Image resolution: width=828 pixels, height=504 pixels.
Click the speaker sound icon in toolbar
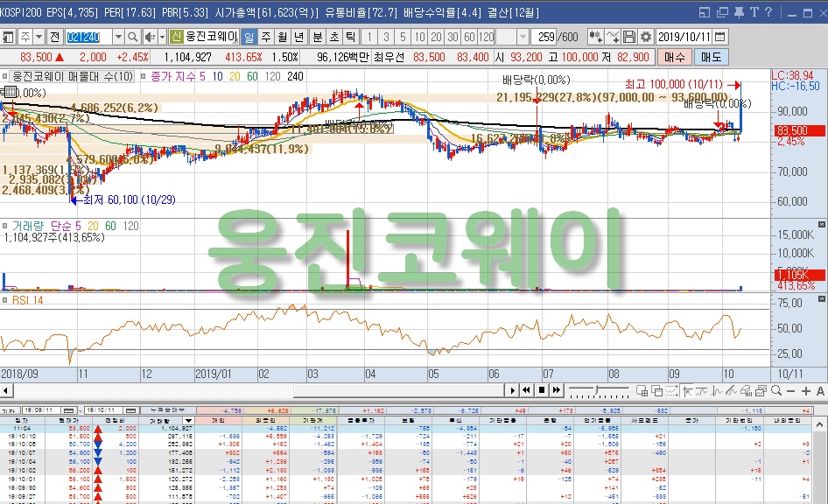click(x=150, y=37)
